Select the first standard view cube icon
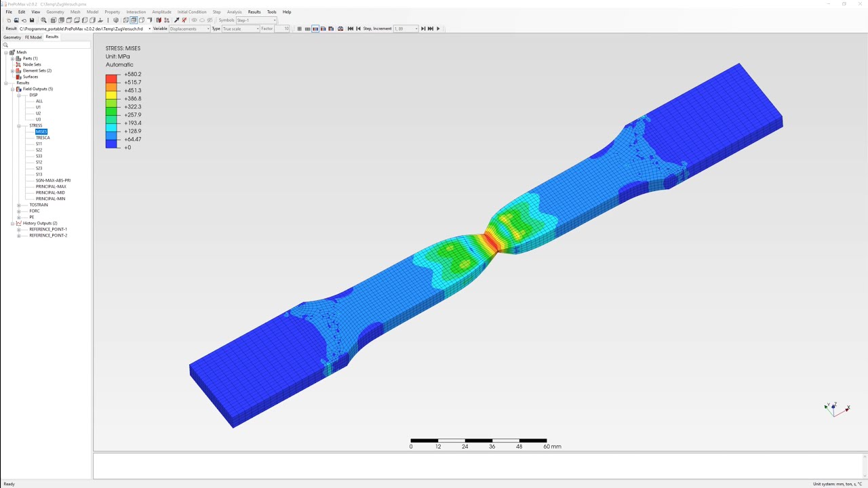 [54, 20]
